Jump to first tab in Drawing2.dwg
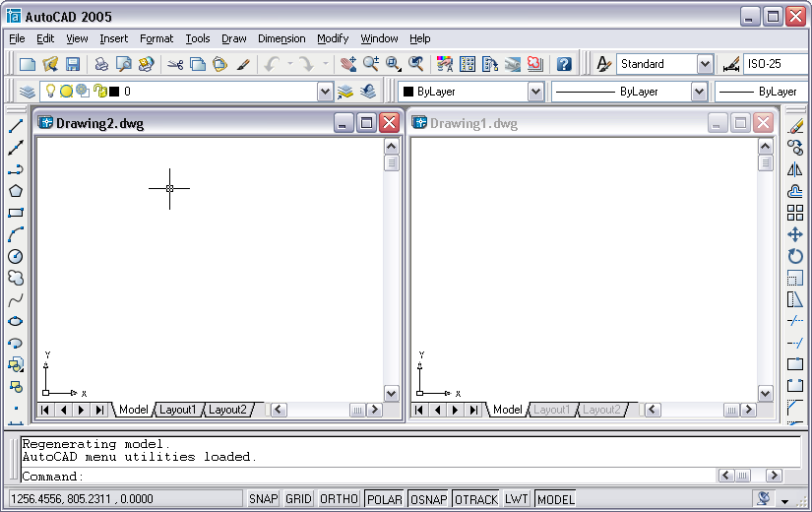Image resolution: width=812 pixels, height=512 pixels. point(45,410)
